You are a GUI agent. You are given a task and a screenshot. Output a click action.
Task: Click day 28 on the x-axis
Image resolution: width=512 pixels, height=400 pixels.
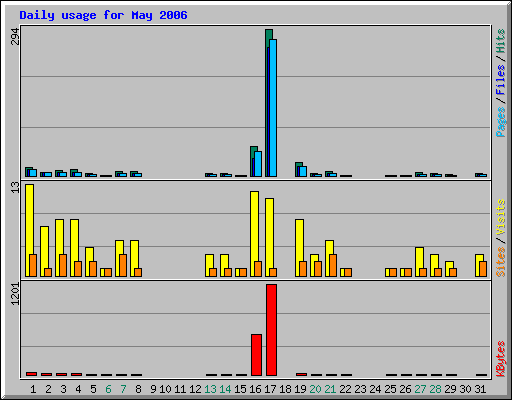coord(435,389)
